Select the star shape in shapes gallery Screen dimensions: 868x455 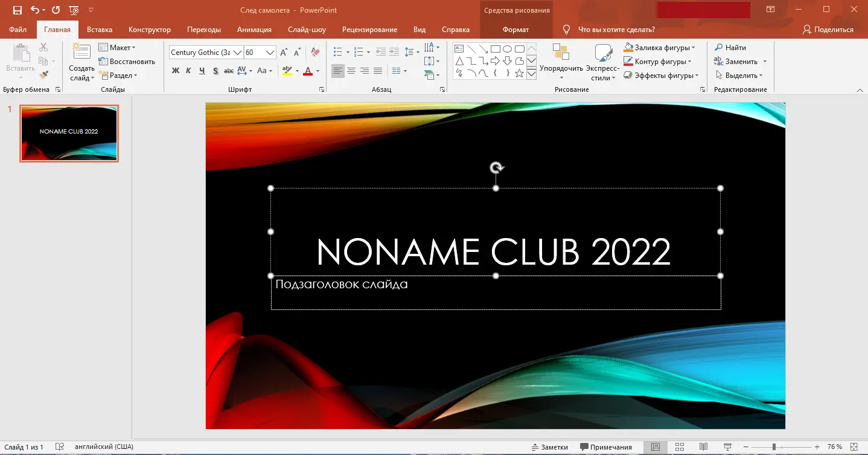[519, 73]
